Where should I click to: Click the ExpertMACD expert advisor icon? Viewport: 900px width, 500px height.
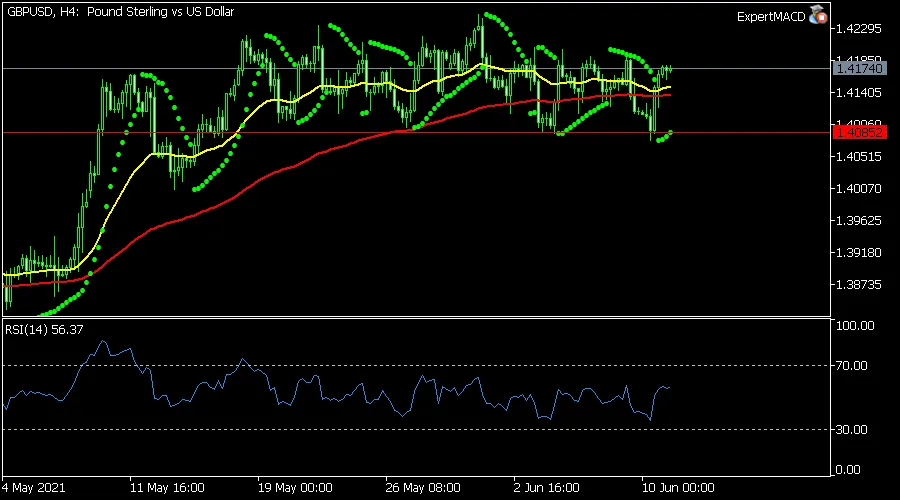pos(817,15)
